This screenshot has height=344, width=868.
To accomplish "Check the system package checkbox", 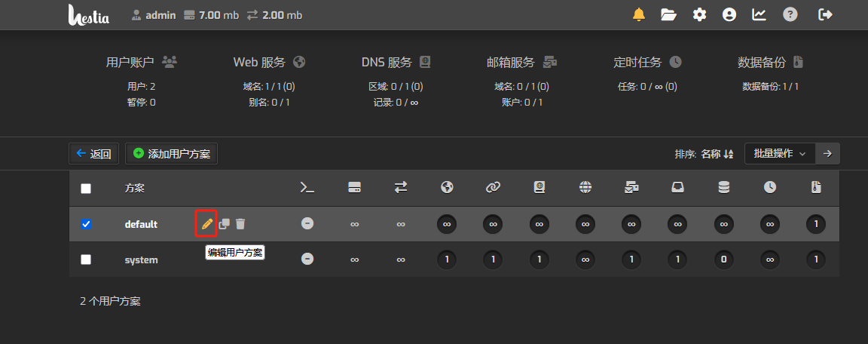I will (x=86, y=260).
